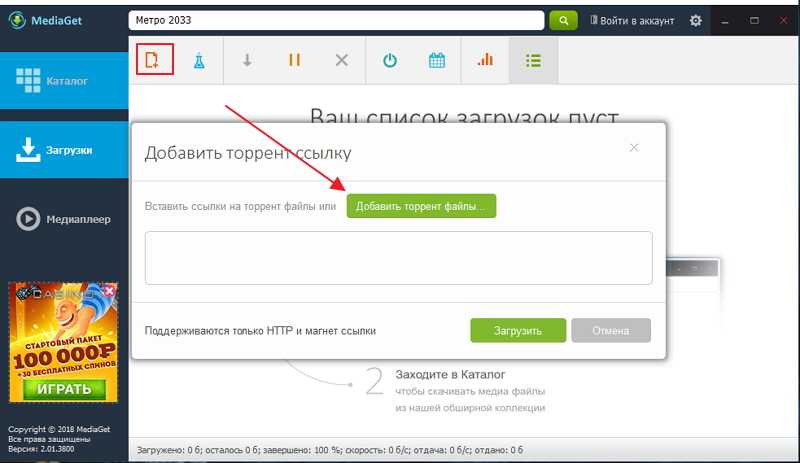
Task: Open settings gear icon in title bar
Action: (x=695, y=20)
